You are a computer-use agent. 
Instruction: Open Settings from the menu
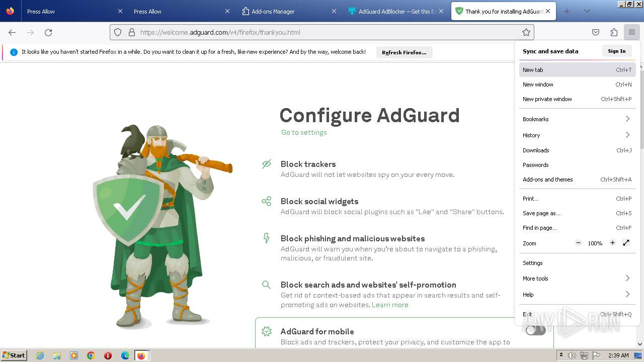577,263
